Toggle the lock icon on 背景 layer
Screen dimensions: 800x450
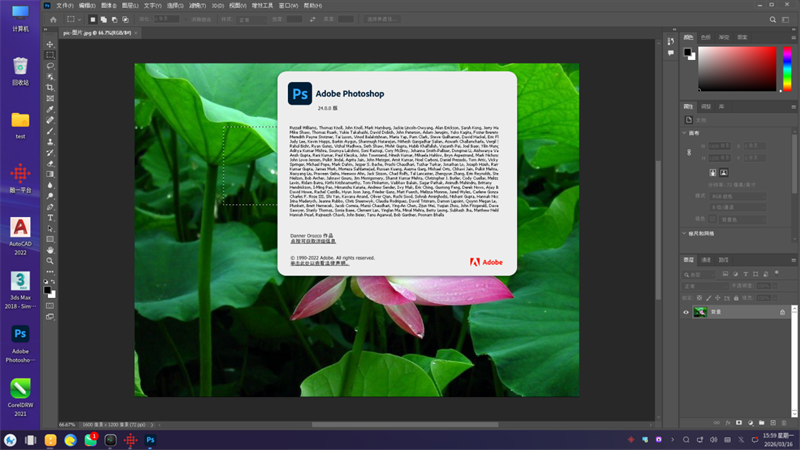point(782,312)
